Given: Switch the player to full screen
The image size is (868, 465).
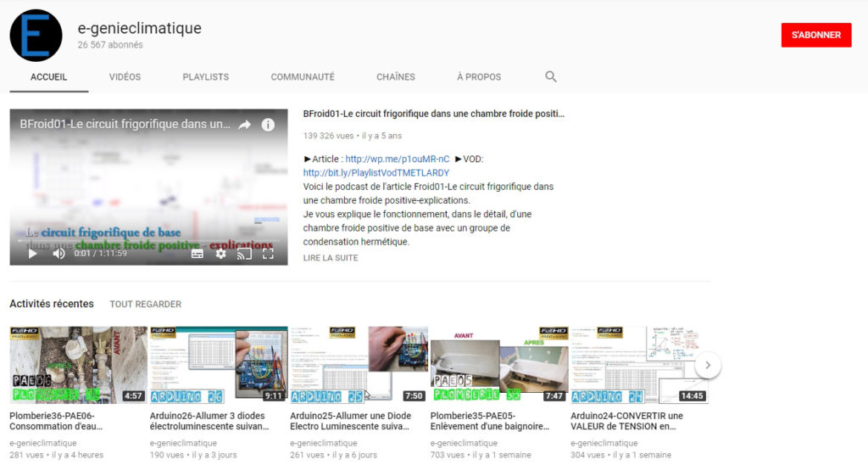Looking at the screenshot, I should [268, 254].
